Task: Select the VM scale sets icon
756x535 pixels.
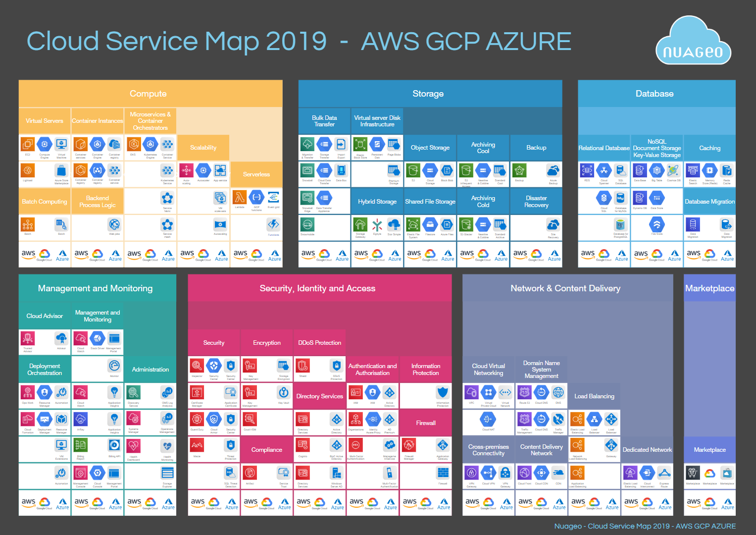Action: [x=220, y=198]
